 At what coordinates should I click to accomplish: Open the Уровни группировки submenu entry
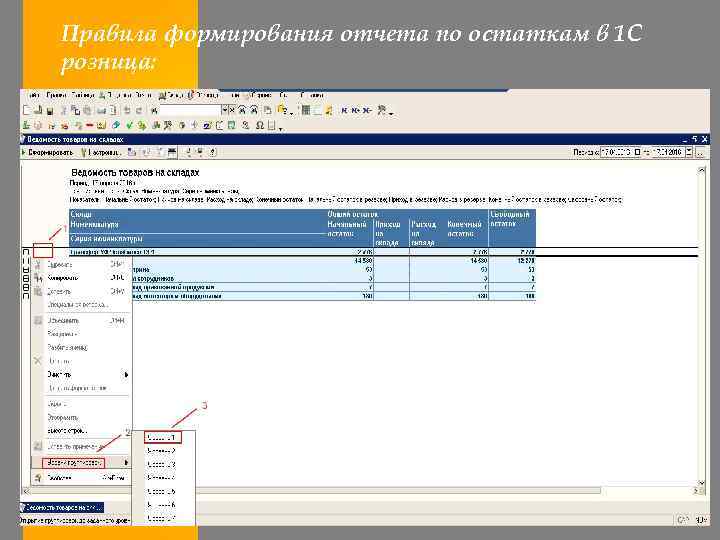[x=82, y=462]
